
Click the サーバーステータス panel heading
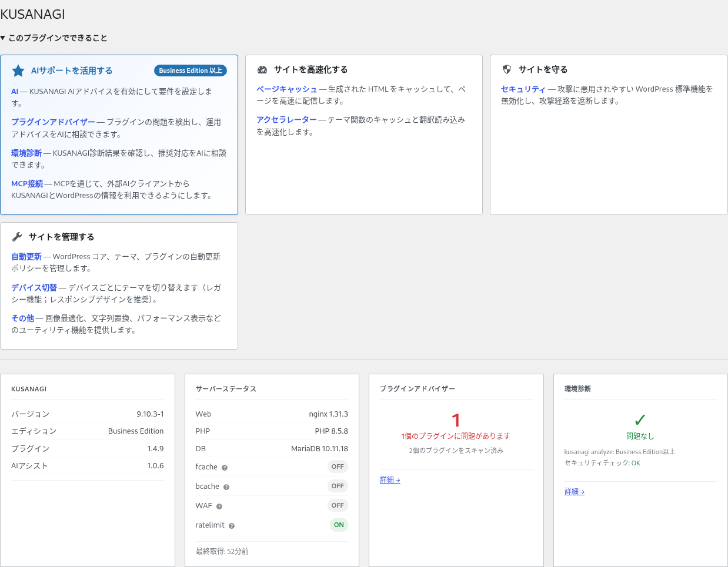(x=226, y=389)
